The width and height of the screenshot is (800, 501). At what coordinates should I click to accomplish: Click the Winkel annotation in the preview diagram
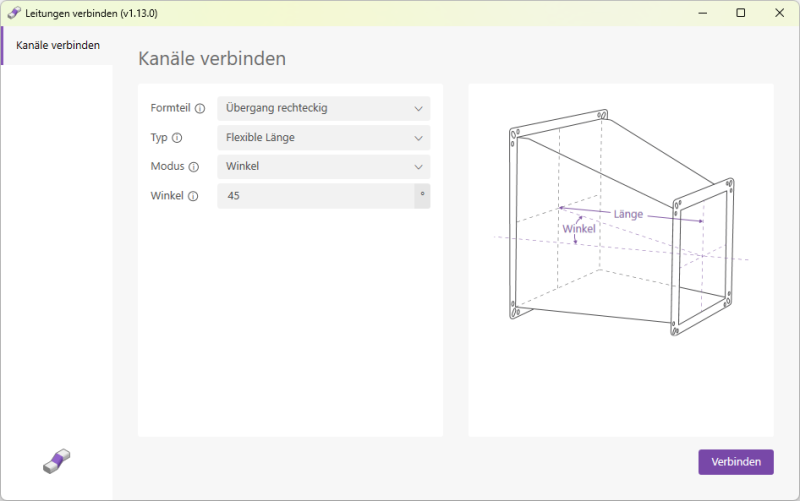click(579, 229)
